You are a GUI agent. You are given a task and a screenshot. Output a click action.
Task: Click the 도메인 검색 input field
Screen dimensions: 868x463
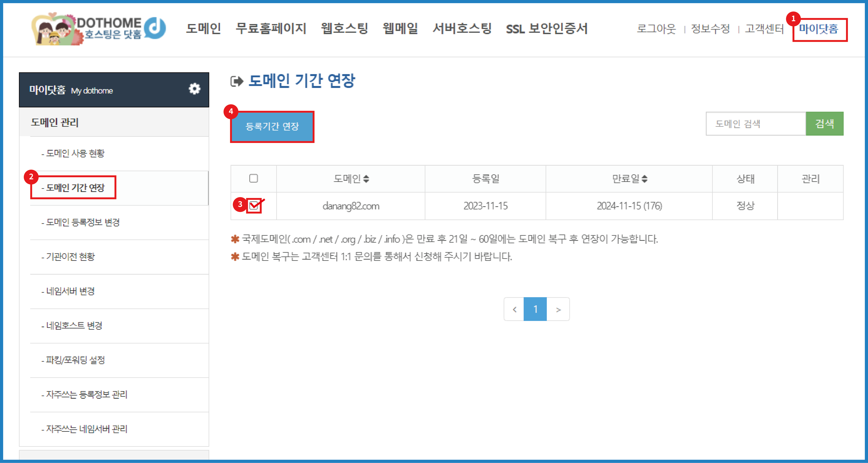click(755, 124)
